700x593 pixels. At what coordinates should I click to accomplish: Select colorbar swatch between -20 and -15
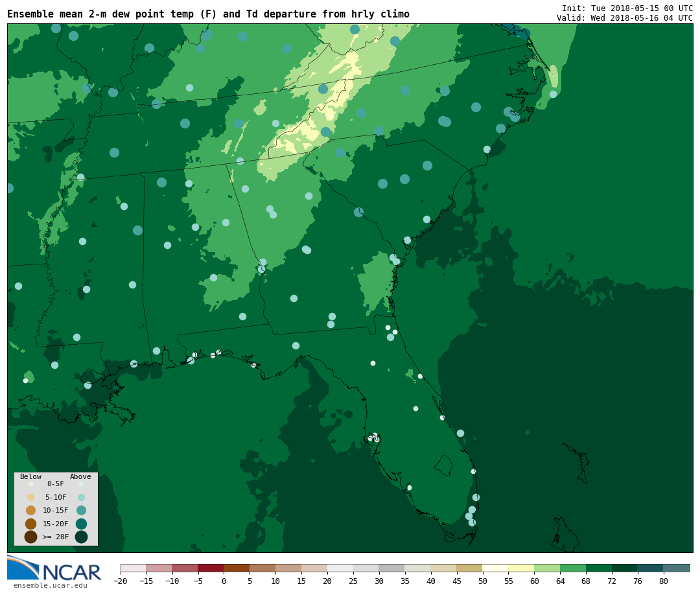pos(134,568)
